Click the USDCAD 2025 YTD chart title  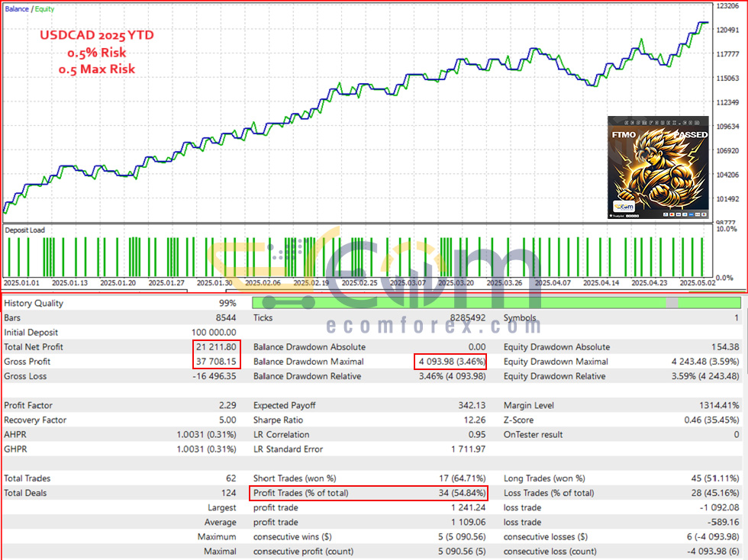point(97,35)
